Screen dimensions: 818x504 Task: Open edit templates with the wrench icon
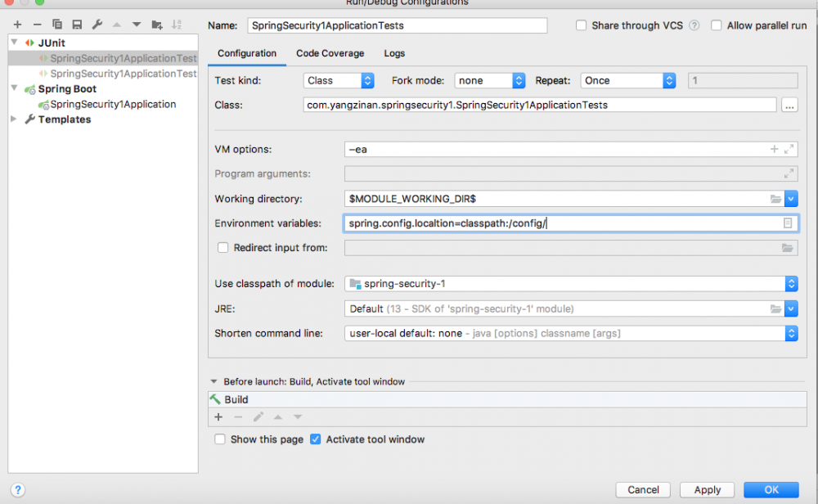coord(96,24)
